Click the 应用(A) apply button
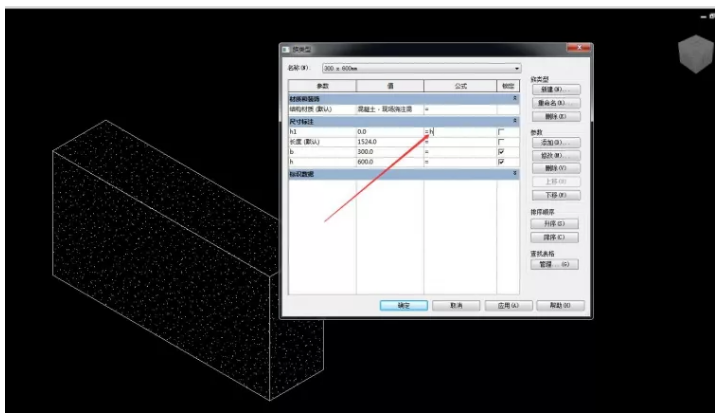 [508, 305]
